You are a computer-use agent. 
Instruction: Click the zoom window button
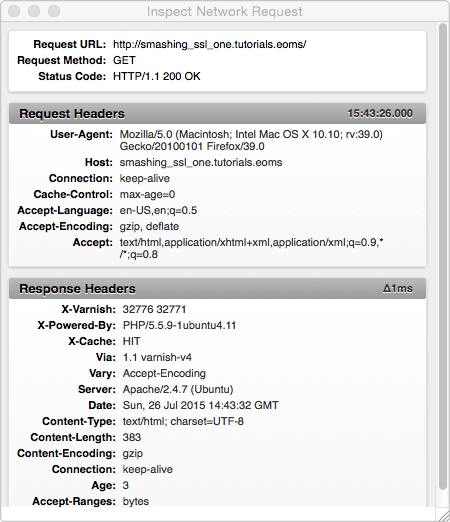point(54,11)
